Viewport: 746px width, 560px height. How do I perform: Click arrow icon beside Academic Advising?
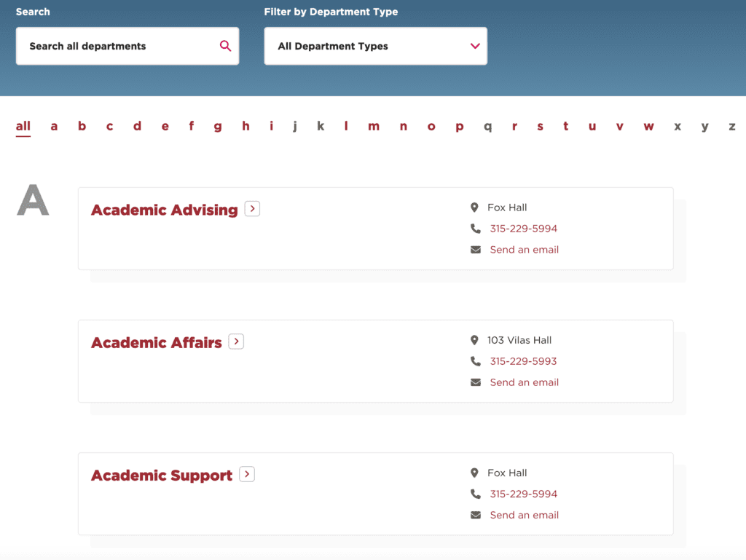point(252,209)
